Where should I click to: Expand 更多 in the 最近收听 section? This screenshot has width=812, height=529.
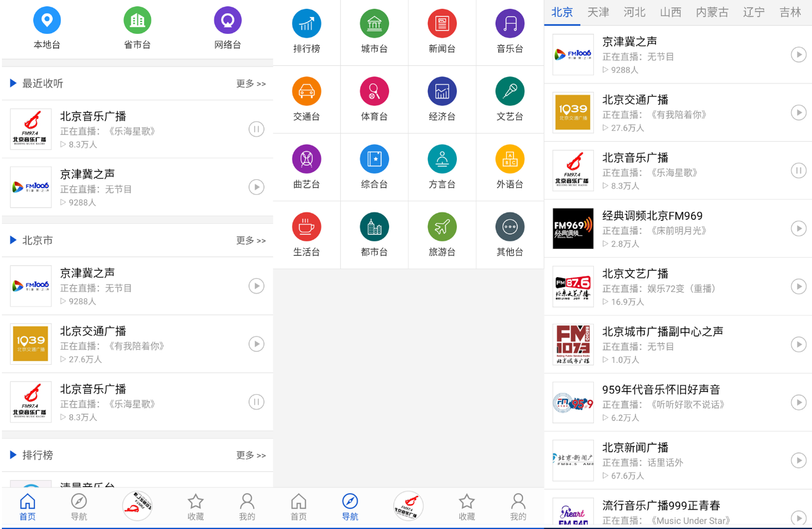pyautogui.click(x=251, y=84)
